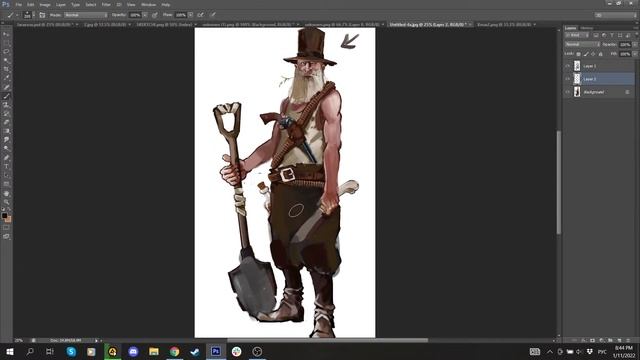Toggle lock transparent pixels

click(578, 54)
